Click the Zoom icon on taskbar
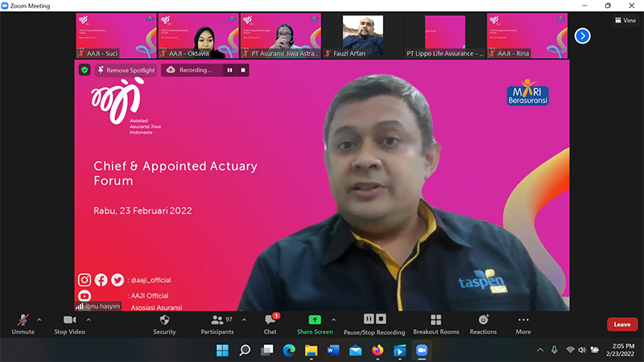Image resolution: width=644 pixels, height=362 pixels. pyautogui.click(x=422, y=351)
